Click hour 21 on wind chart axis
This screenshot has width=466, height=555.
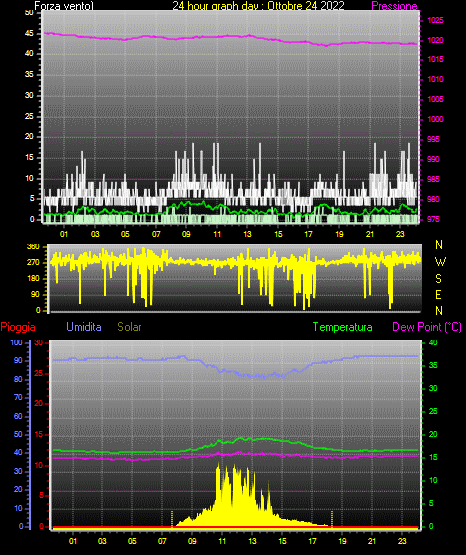tap(370, 234)
